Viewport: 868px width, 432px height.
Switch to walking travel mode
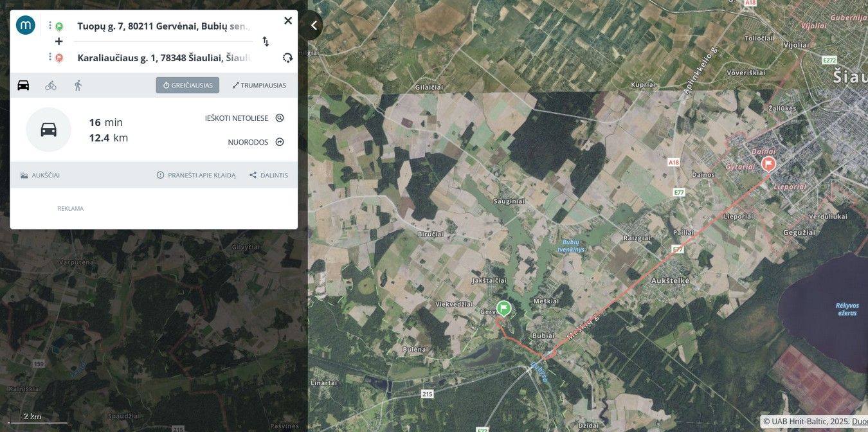point(78,85)
